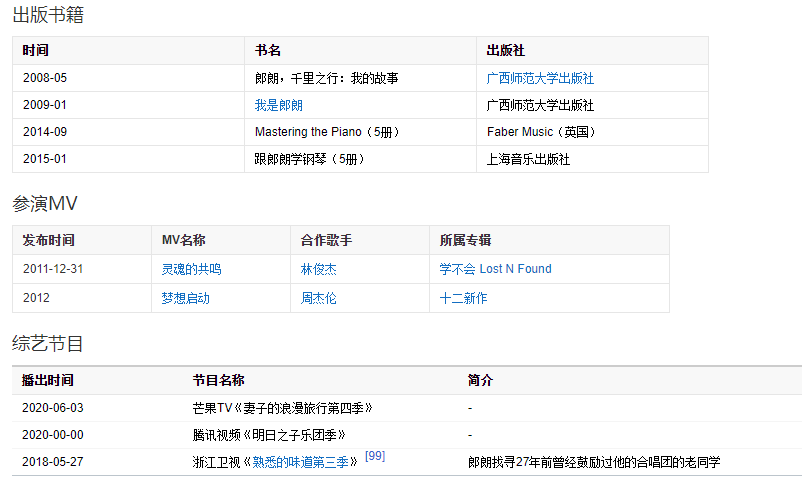Click the 合作歌手 column header

pyautogui.click(x=326, y=241)
